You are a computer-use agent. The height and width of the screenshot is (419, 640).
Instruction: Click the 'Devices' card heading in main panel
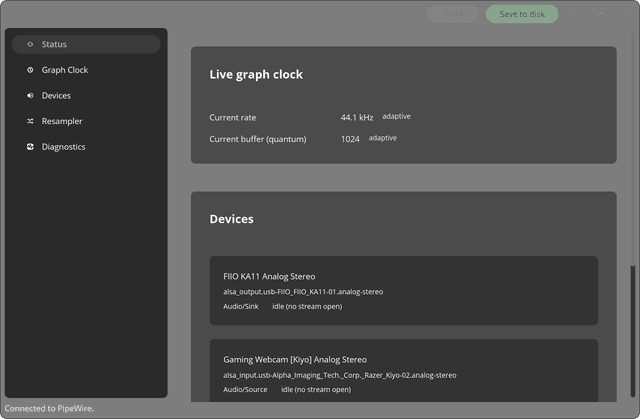point(231,219)
